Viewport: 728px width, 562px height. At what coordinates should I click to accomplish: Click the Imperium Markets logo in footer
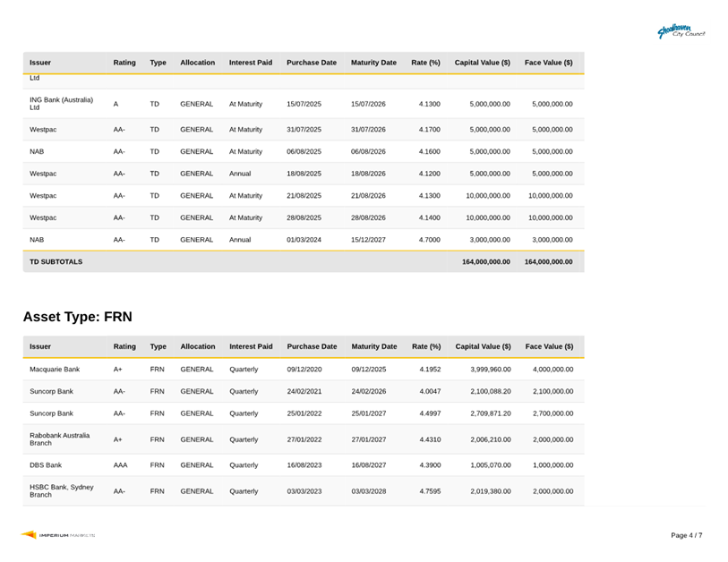point(59,535)
